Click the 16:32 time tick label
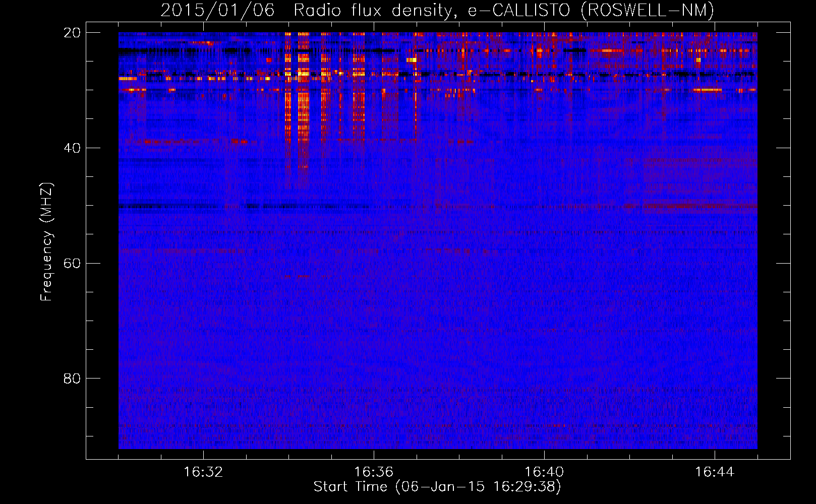 pyautogui.click(x=203, y=472)
